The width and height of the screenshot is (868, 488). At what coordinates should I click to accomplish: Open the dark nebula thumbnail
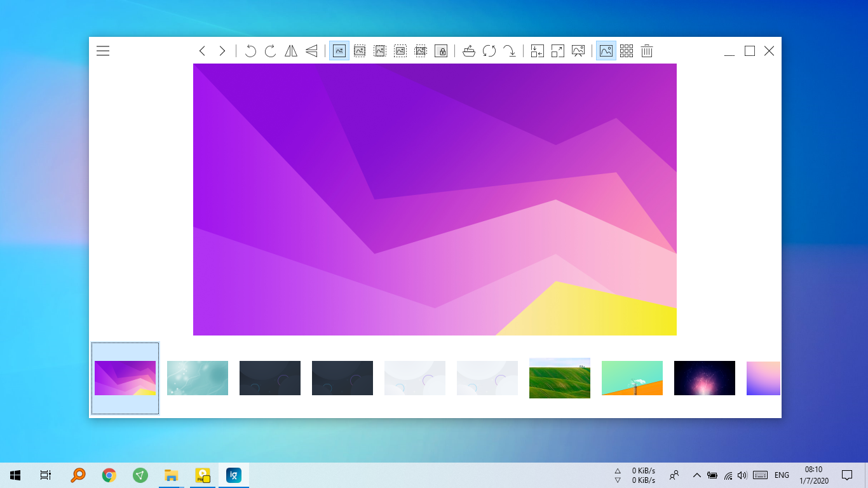705,378
